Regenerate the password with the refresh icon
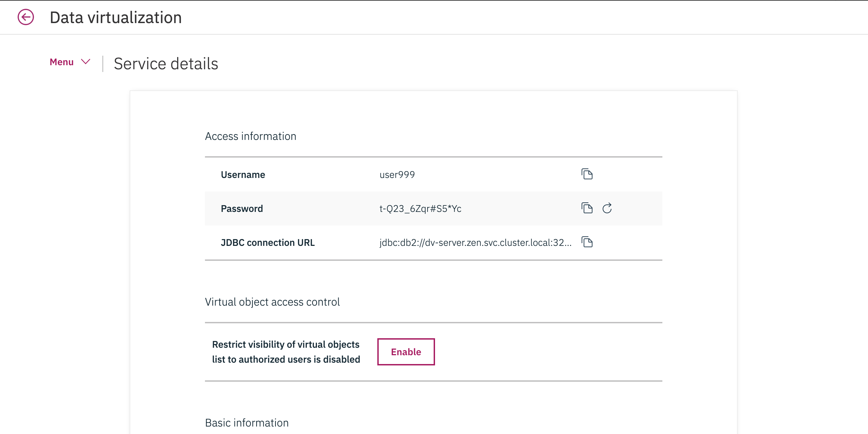Viewport: 868px width, 434px height. point(607,208)
